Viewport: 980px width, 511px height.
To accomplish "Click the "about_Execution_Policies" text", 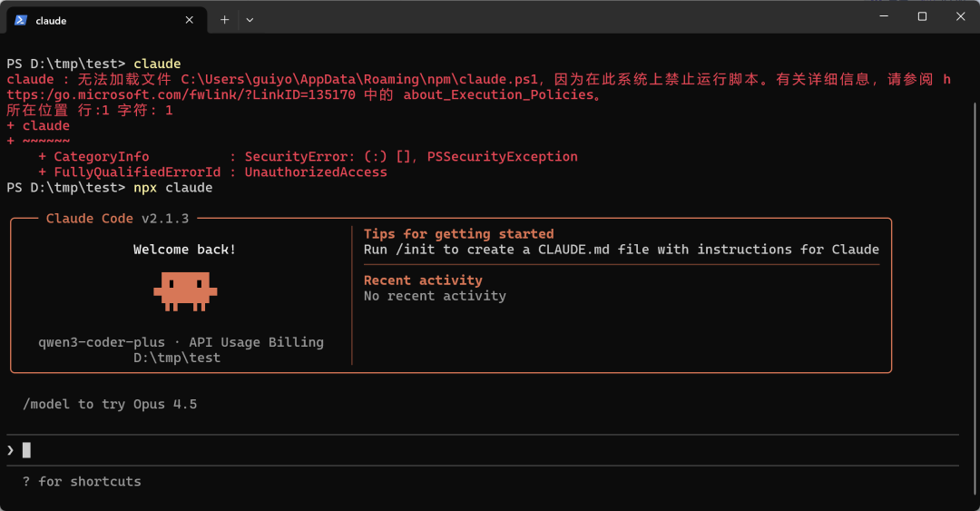I will (x=498, y=95).
